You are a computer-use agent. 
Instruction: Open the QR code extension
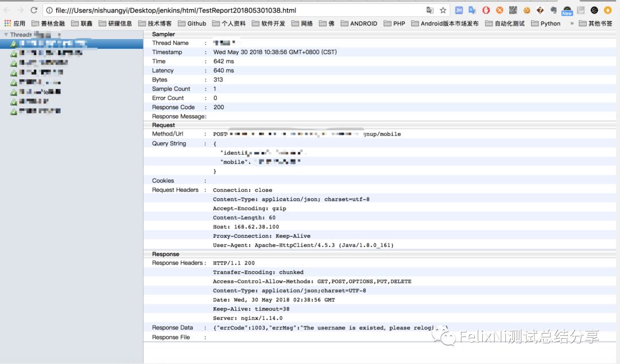(513, 10)
